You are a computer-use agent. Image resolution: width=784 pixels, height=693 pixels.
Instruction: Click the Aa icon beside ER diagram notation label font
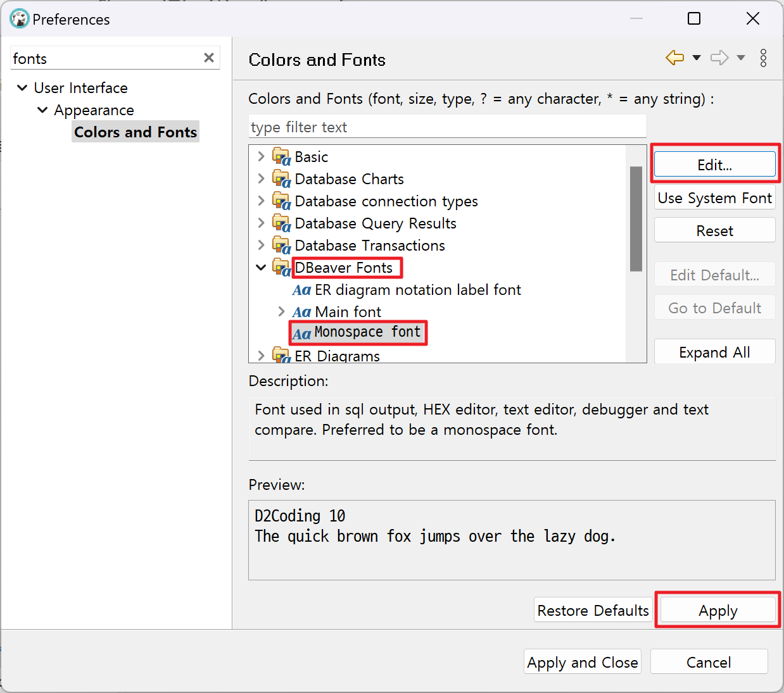click(x=301, y=290)
